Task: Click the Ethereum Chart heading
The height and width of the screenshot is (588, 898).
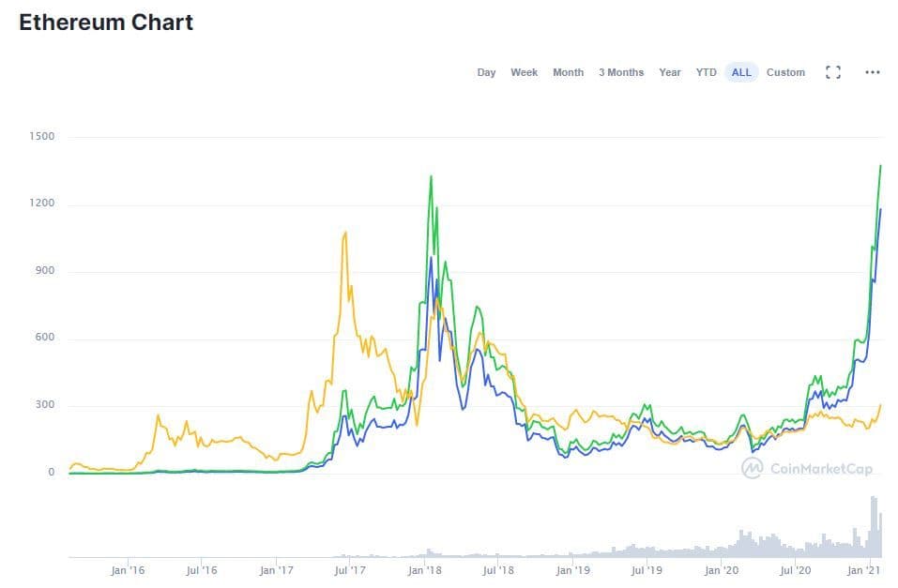Action: [x=106, y=23]
